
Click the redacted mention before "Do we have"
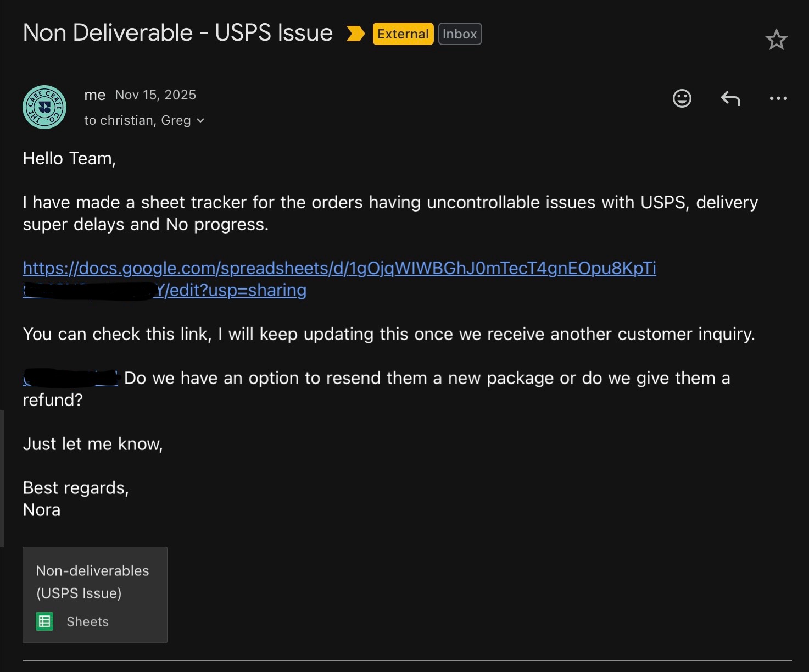pos(70,378)
